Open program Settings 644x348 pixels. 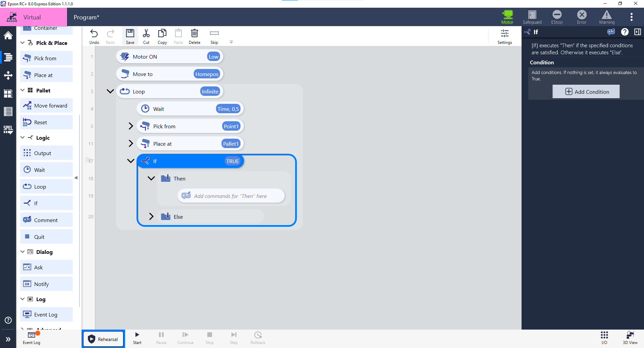click(504, 37)
